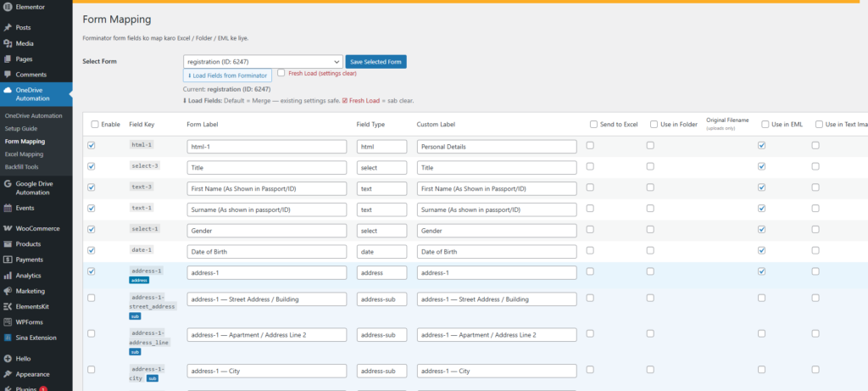Click Form Label field for select-3 Title
The width and height of the screenshot is (868, 391).
click(267, 168)
